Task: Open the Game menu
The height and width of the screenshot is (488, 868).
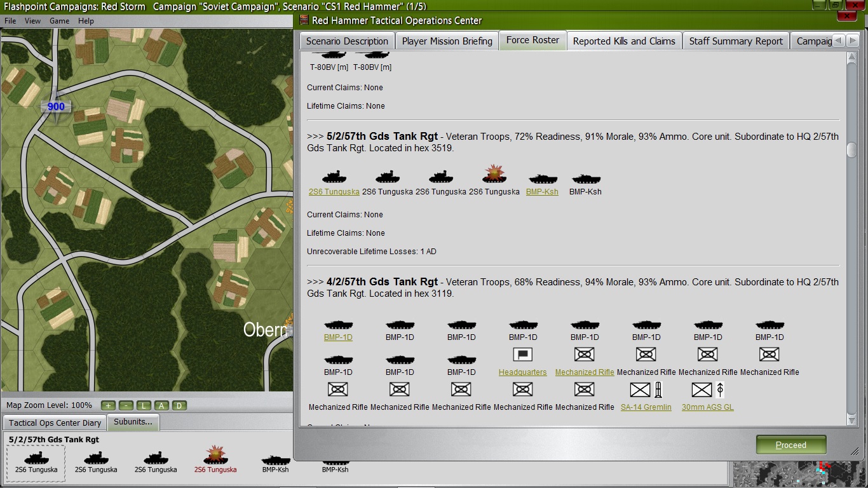Action: click(59, 21)
